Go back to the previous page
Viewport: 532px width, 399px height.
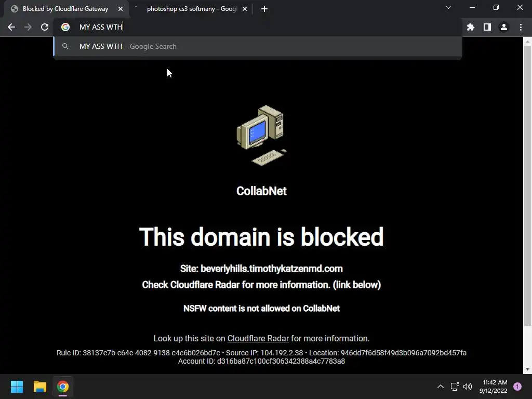(x=11, y=27)
